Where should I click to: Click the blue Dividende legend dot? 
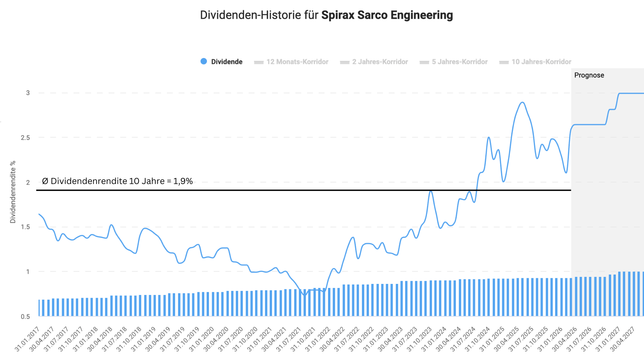pyautogui.click(x=204, y=61)
